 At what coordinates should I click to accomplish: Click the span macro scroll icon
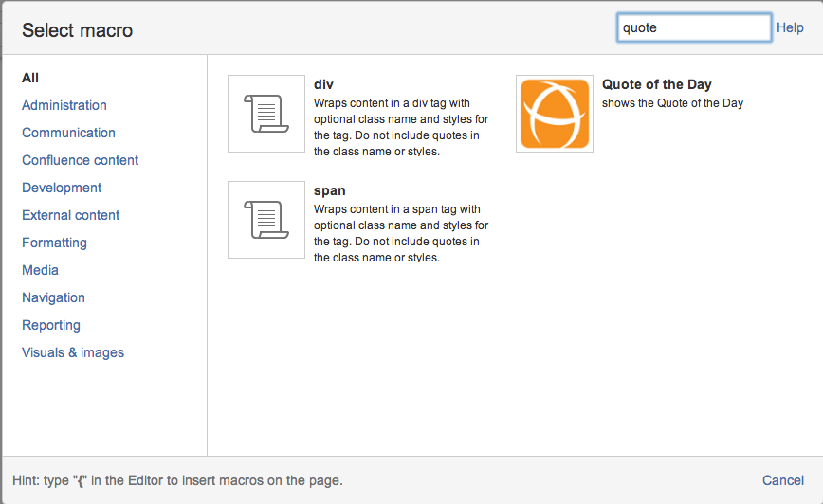266,220
